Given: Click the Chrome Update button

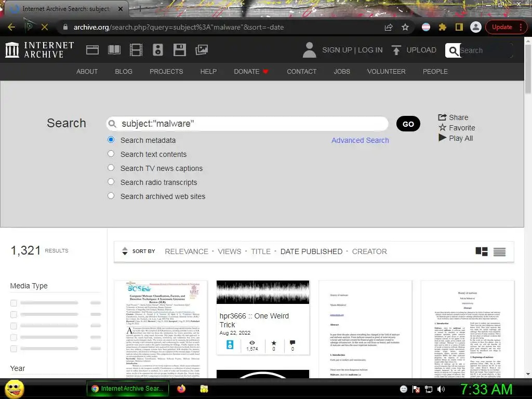Looking at the screenshot, I should point(502,27).
